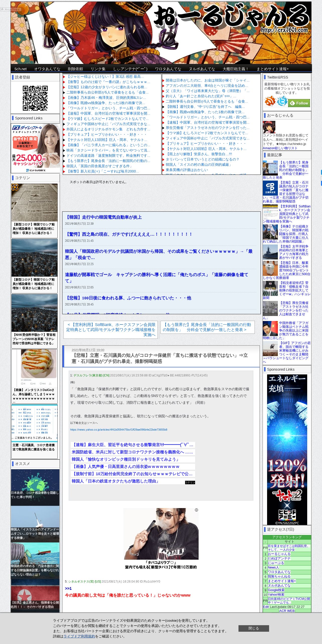Open related link 【速報】麻生大臣、習近平を絶句させる
Screen dimensions: 322x644
(x=132, y=445)
